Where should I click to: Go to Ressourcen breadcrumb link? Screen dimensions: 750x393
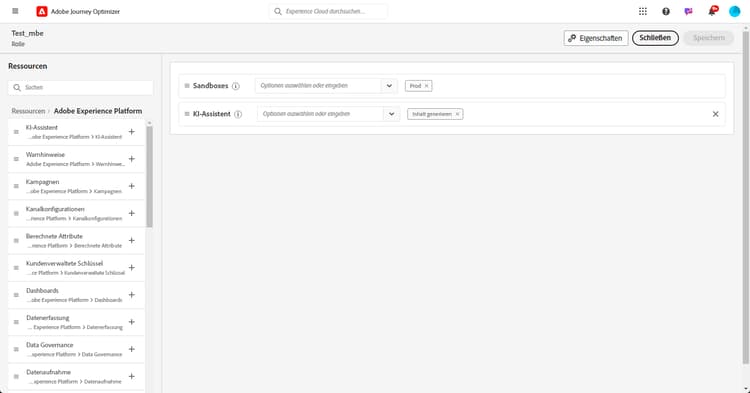(28, 111)
